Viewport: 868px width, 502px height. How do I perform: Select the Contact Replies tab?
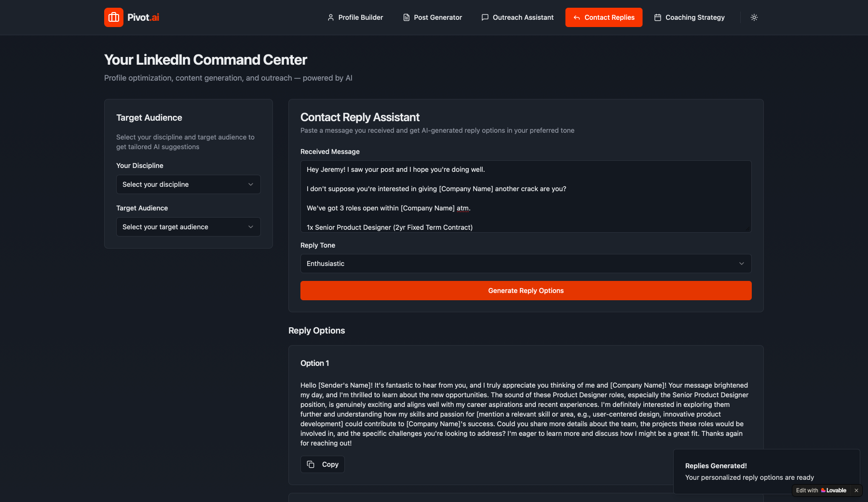(x=604, y=17)
